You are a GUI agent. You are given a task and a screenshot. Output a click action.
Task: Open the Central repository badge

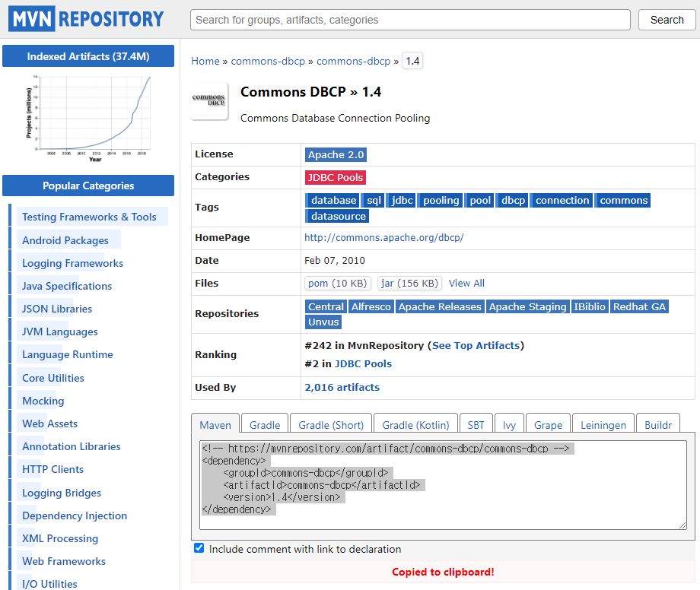pos(326,307)
